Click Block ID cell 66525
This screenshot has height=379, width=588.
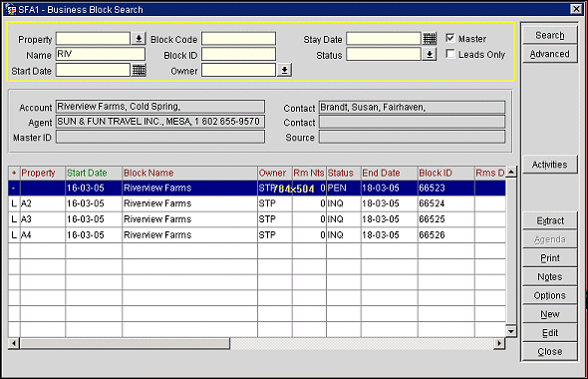pos(446,219)
